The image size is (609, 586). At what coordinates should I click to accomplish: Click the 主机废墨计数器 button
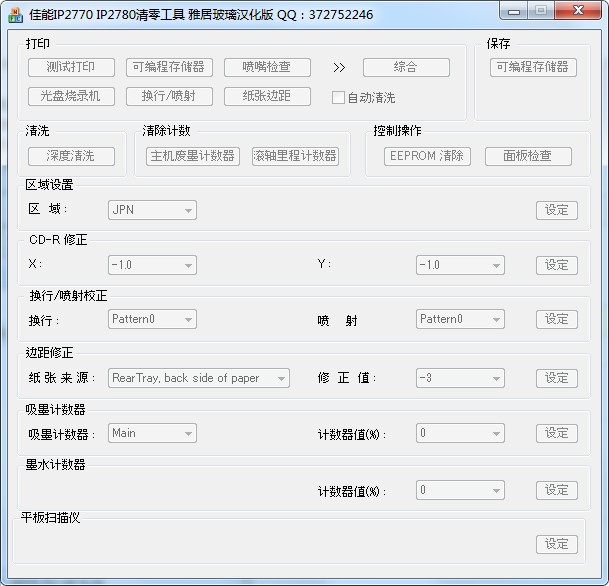click(x=193, y=156)
